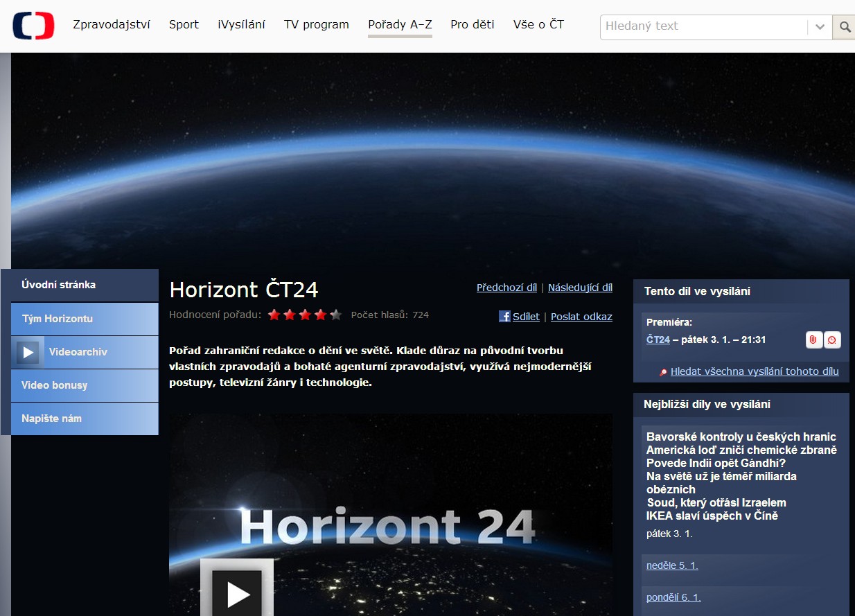Click the Poslat odkaz link
Screen dimensions: 855x616
tap(581, 317)
